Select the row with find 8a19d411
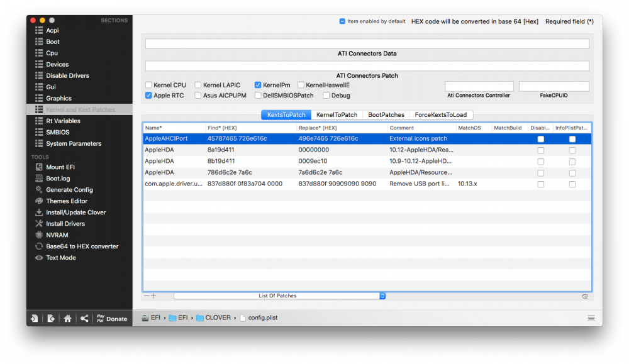 click(367, 150)
